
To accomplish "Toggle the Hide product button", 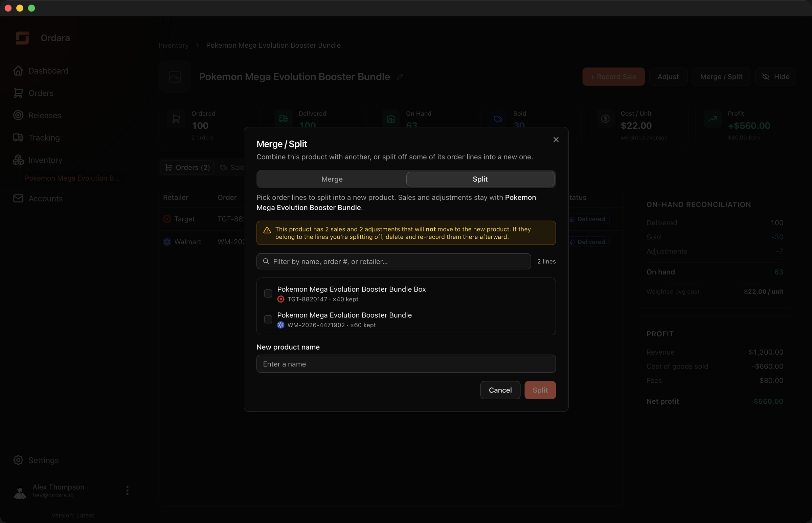I will click(x=775, y=77).
